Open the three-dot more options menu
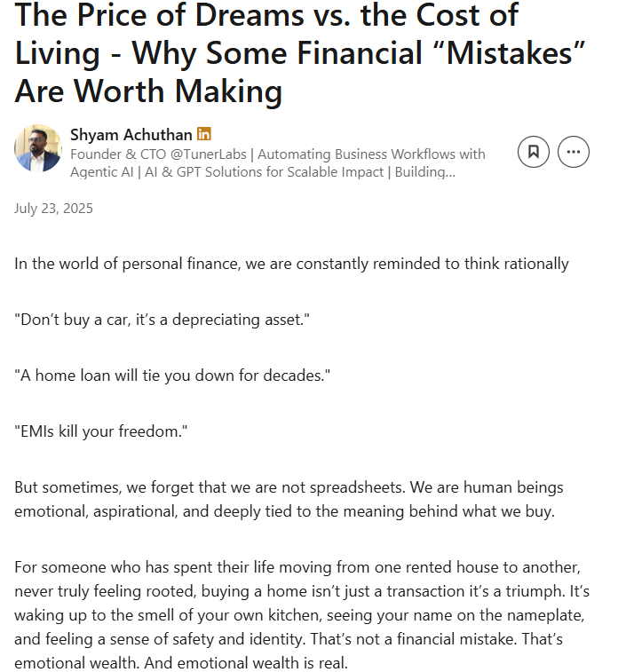The height and width of the screenshot is (672, 626). [574, 152]
